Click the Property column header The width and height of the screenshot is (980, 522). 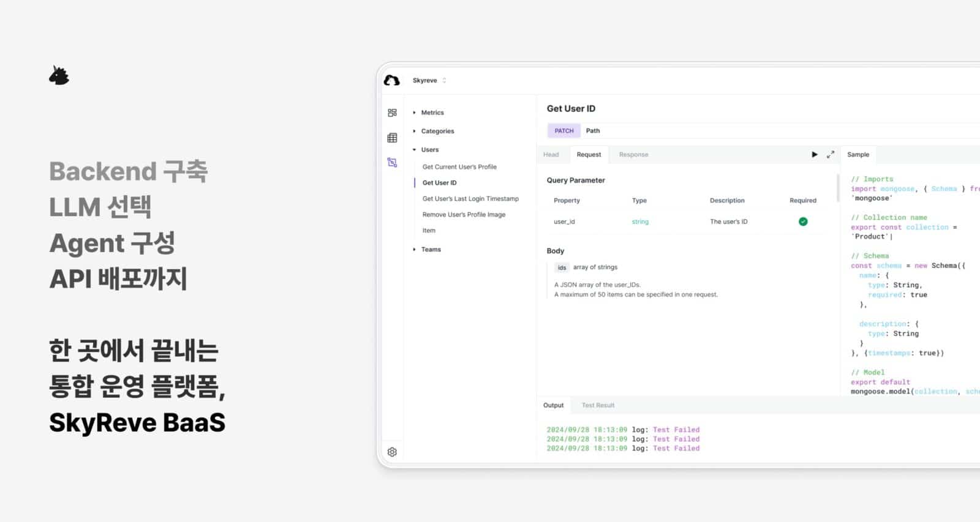coord(567,200)
